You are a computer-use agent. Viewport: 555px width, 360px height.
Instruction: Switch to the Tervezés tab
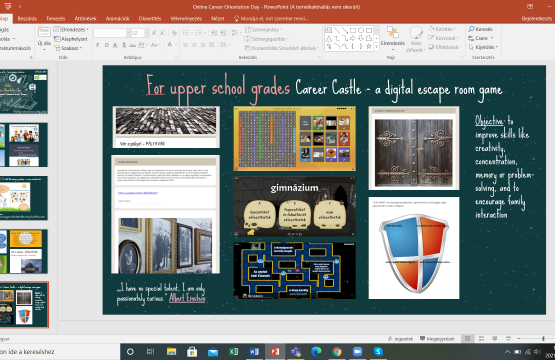point(56,18)
